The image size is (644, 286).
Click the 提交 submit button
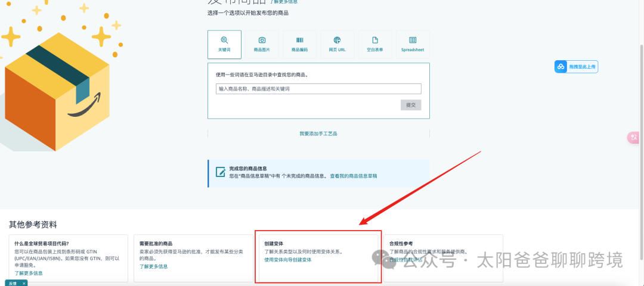[x=411, y=105]
